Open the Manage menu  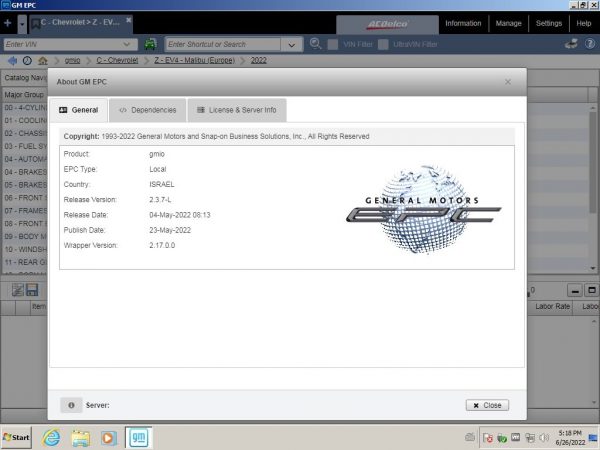pyautogui.click(x=508, y=23)
